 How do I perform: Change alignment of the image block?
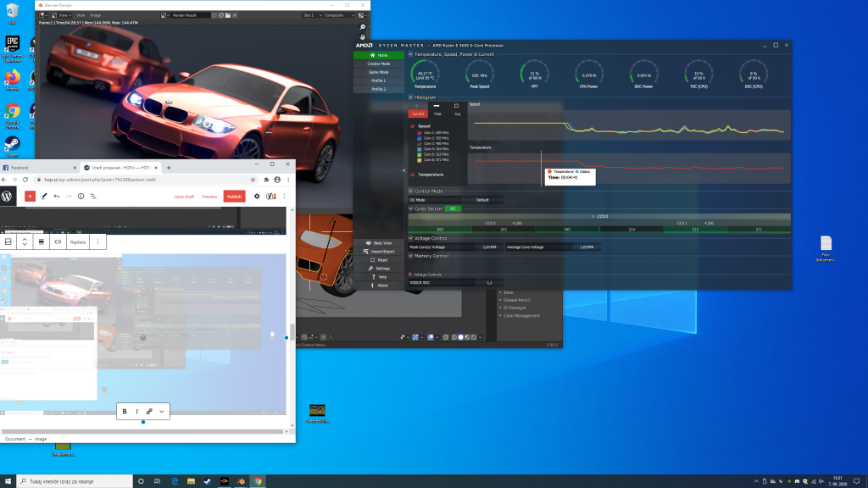[41, 241]
